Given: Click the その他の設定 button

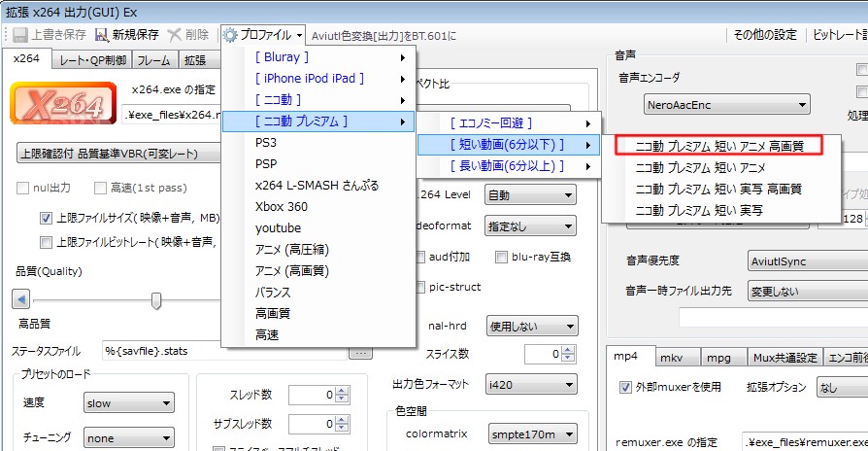Looking at the screenshot, I should pos(765,34).
